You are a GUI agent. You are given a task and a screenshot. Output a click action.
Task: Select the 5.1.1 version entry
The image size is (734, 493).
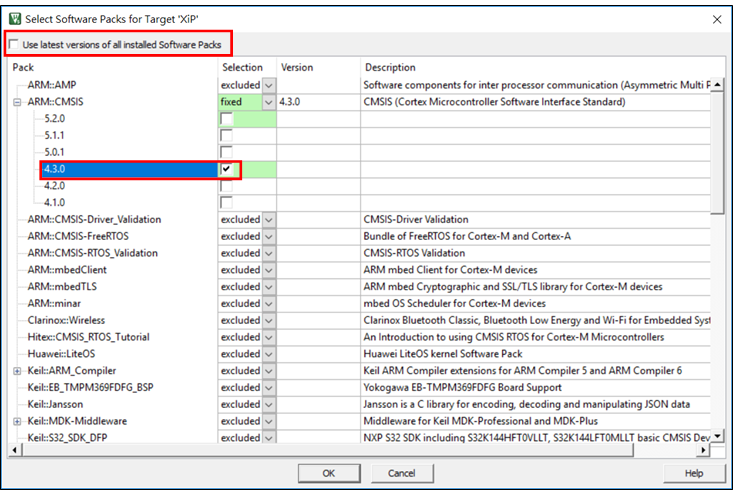54,136
